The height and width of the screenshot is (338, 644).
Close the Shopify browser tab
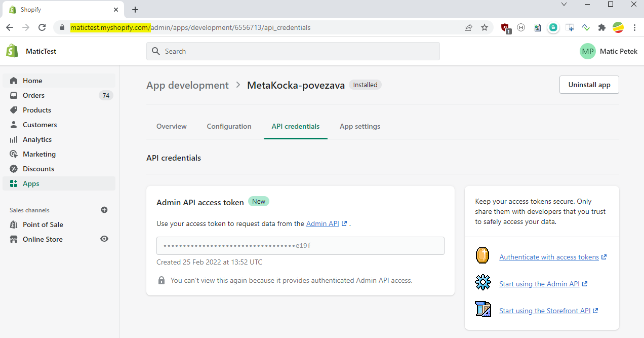[x=116, y=10]
